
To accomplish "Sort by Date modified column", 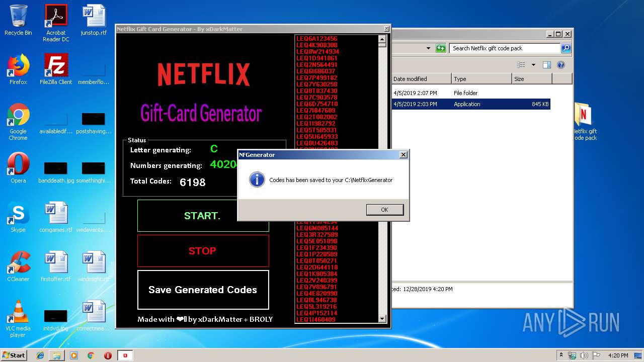I will point(421,79).
